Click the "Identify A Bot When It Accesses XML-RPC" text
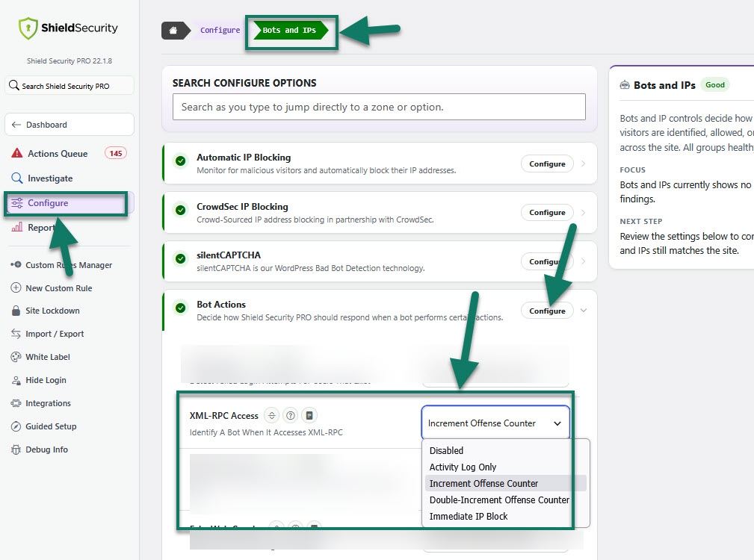This screenshot has width=754, height=560. pyautogui.click(x=266, y=432)
